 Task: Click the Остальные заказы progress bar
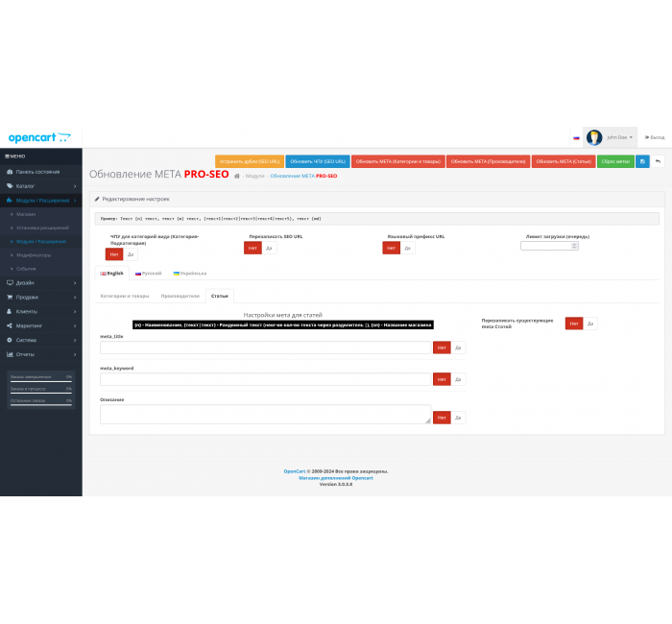pyautogui.click(x=41, y=404)
